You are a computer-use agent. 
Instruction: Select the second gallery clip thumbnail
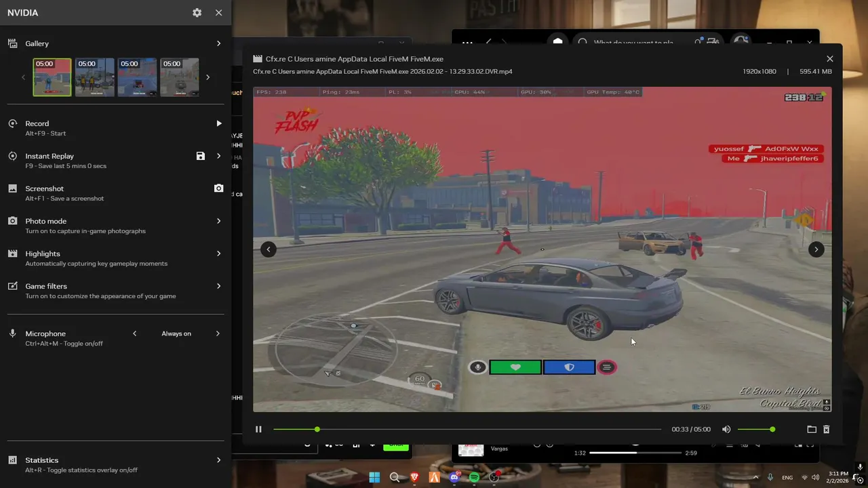94,77
